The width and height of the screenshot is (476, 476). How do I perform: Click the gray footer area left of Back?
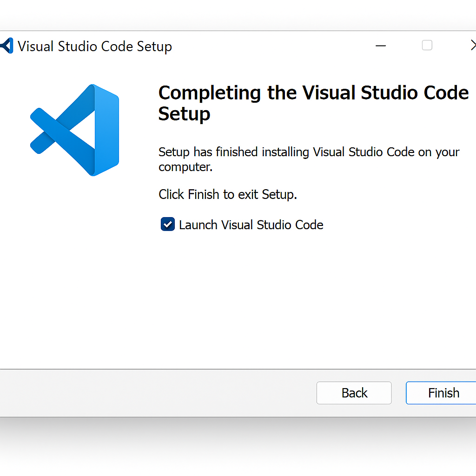[153, 393]
